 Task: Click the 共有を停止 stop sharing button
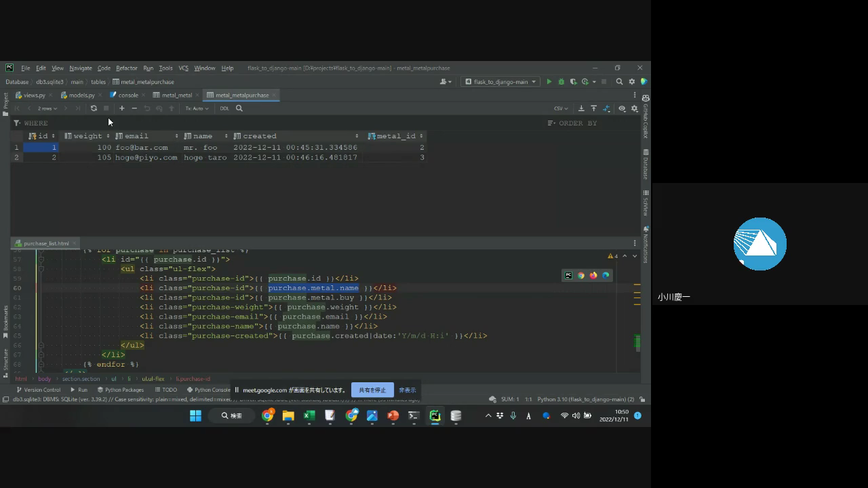pyautogui.click(x=372, y=390)
